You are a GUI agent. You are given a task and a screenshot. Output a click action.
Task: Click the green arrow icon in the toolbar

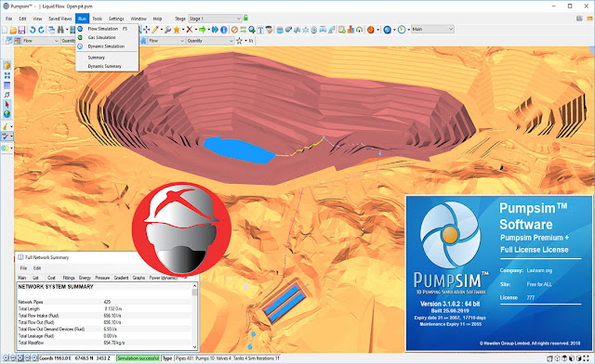(202, 30)
